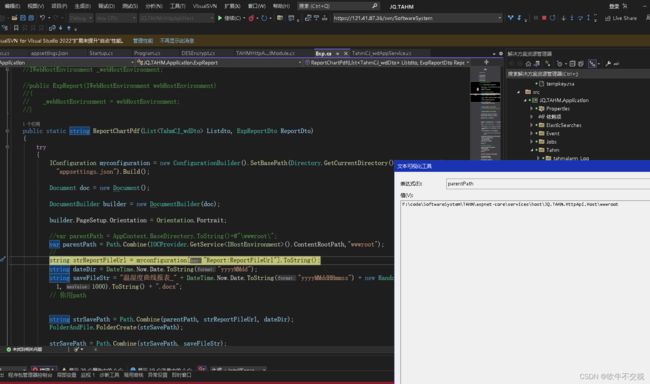Viewport: 650px width, 384px height.
Task: Click the red Stop debugging square icon
Action: click(544, 18)
